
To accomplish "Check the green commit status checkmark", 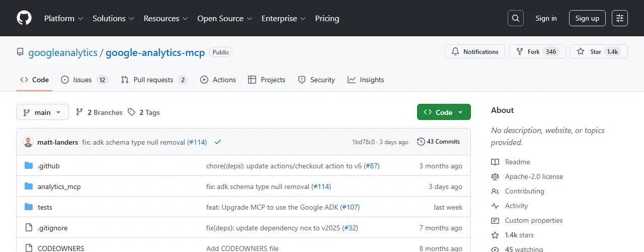I will 218,142.
